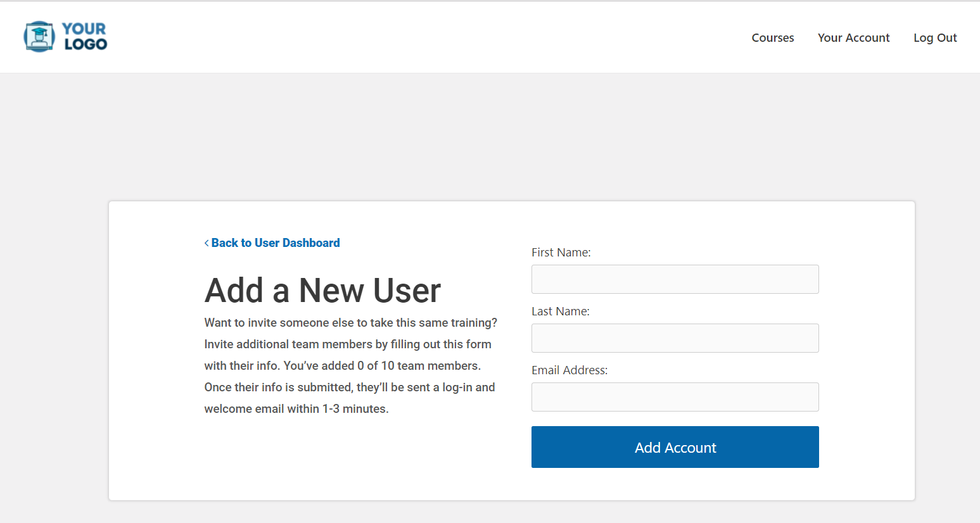
Task: Click the First Name label
Action: pyautogui.click(x=561, y=252)
